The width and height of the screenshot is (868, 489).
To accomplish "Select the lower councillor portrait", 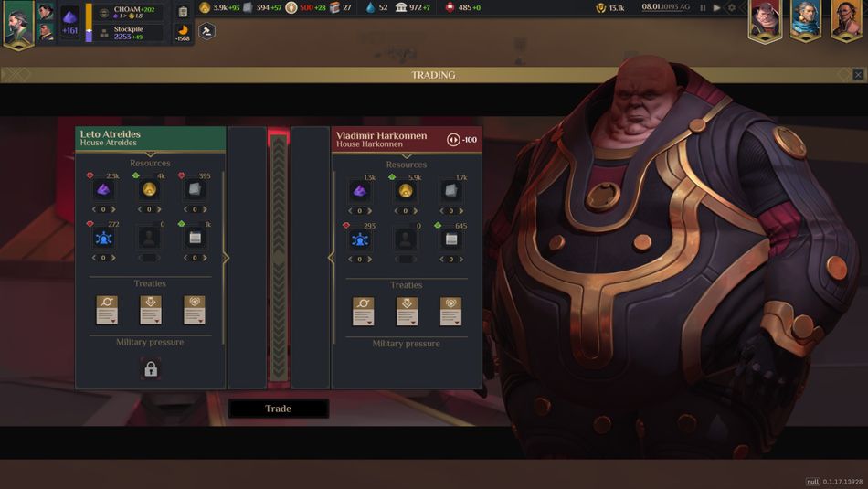I will pos(46,31).
